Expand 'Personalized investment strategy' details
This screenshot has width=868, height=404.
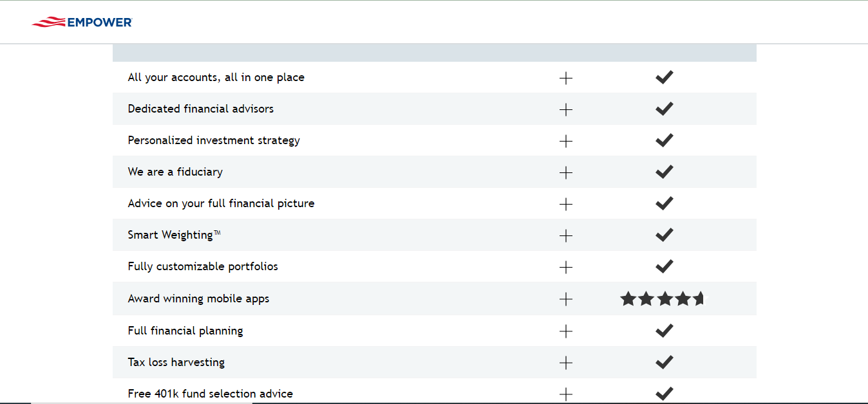coord(565,141)
